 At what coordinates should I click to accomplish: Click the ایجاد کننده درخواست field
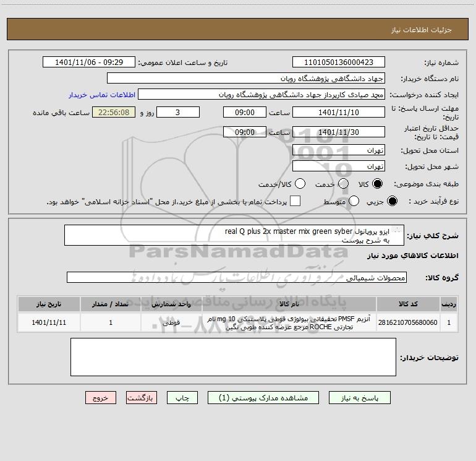tap(261, 95)
